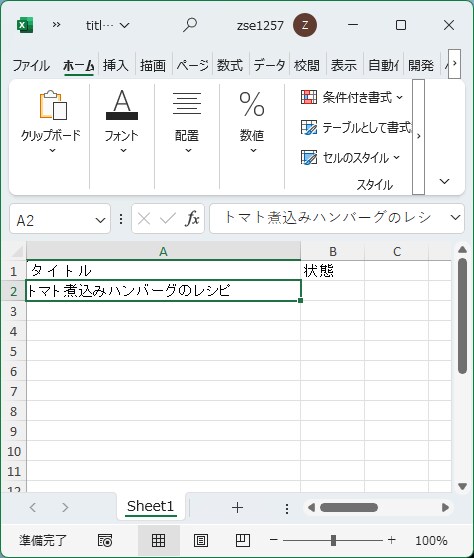Click the sheet bar options dots
Viewport: 474px width, 558px height.
(x=287, y=509)
